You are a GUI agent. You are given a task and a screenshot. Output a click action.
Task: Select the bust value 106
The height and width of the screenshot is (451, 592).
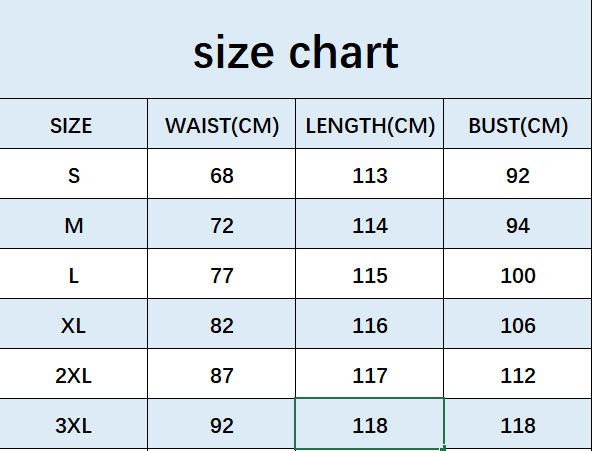(518, 324)
